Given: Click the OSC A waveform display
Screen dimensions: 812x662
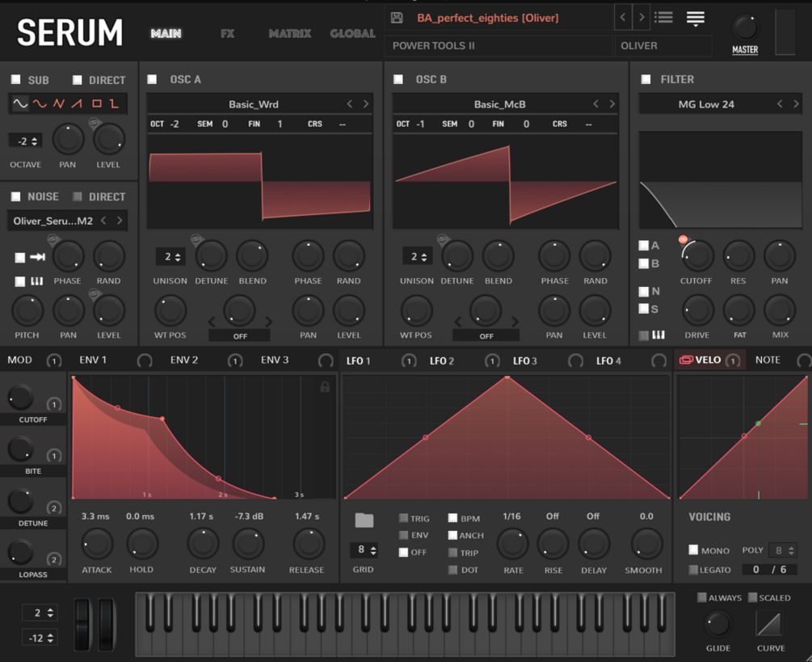Looking at the screenshot, I should (260, 183).
